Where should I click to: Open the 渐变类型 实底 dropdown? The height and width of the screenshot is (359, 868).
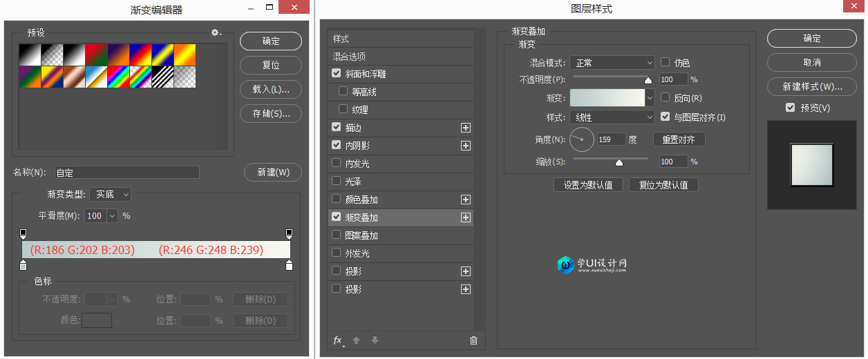point(110,195)
